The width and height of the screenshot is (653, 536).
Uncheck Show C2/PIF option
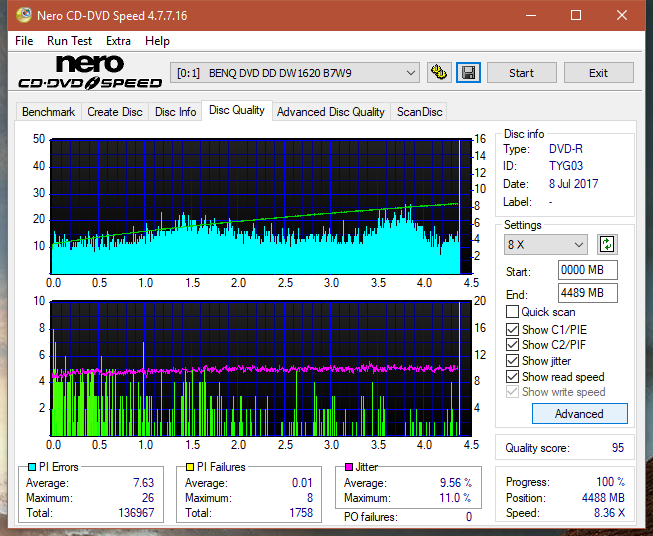(512, 345)
